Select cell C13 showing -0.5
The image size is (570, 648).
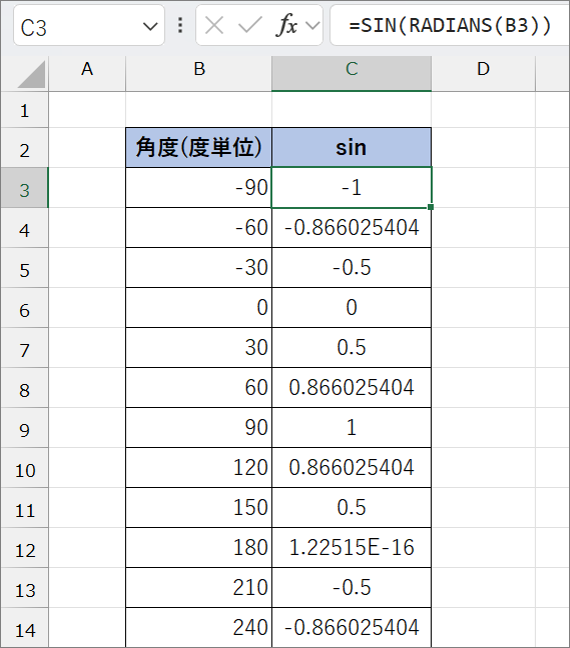[351, 588]
